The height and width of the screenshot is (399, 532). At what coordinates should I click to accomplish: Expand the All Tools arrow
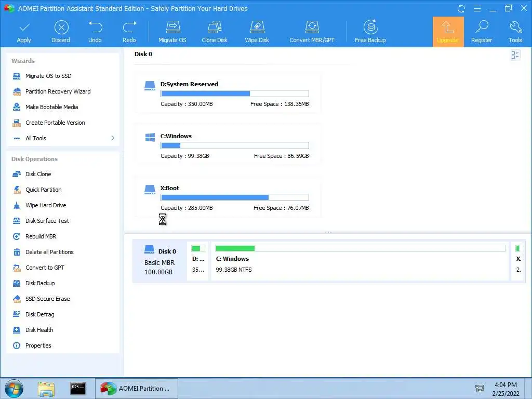tap(113, 138)
